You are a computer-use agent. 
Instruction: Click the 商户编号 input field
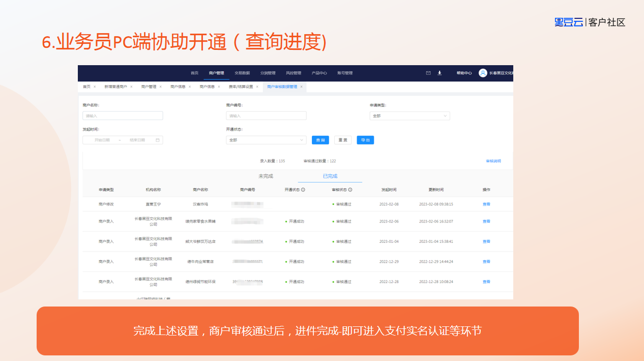(266, 116)
